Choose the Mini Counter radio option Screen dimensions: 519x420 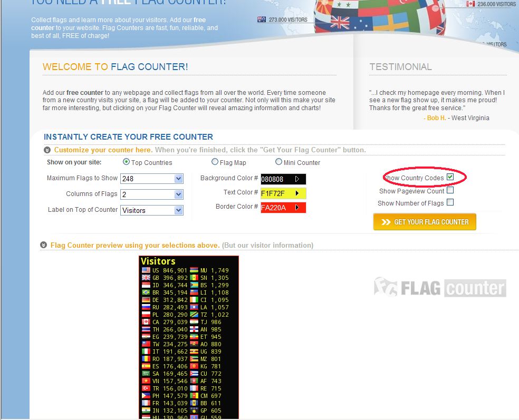click(278, 162)
